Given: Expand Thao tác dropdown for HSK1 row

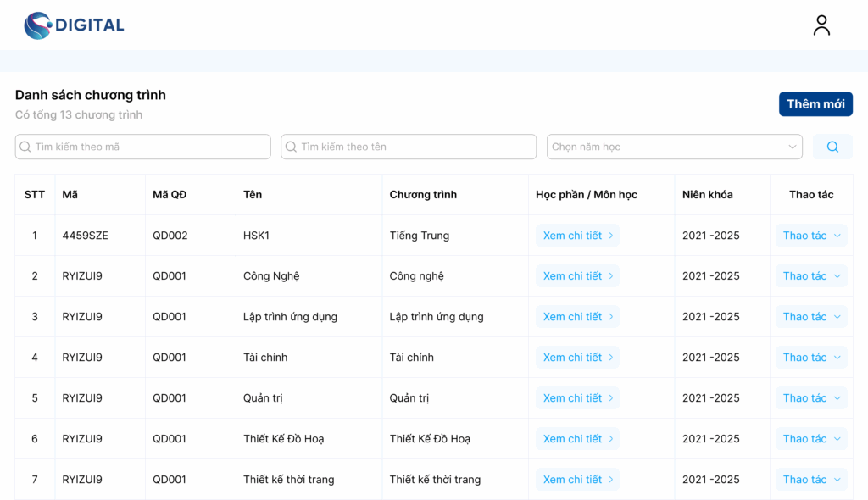Looking at the screenshot, I should pos(811,236).
